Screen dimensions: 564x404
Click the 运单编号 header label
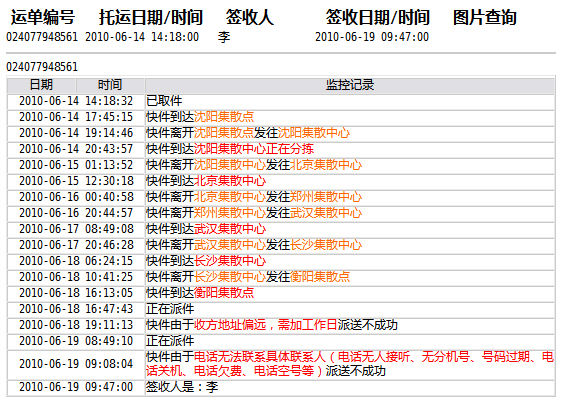(43, 17)
